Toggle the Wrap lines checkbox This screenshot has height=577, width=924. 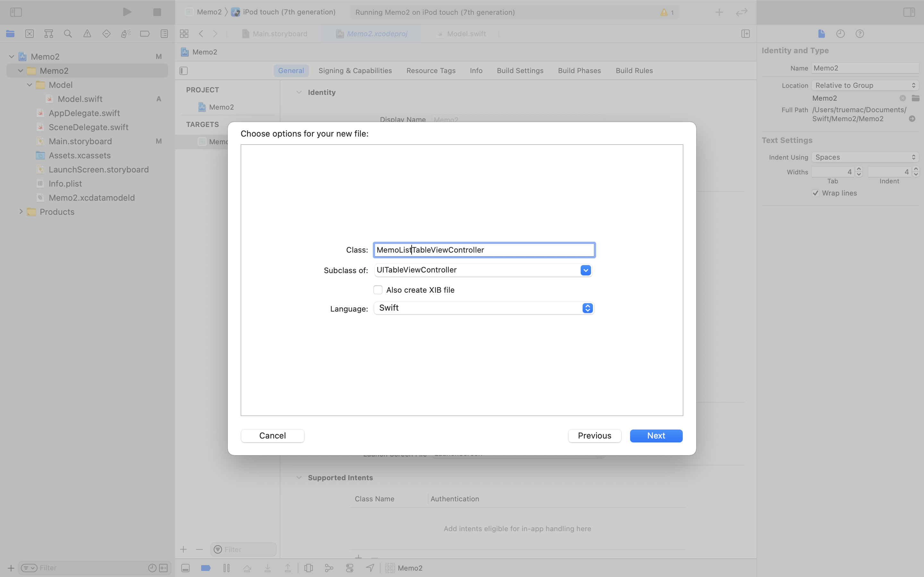[x=816, y=193]
